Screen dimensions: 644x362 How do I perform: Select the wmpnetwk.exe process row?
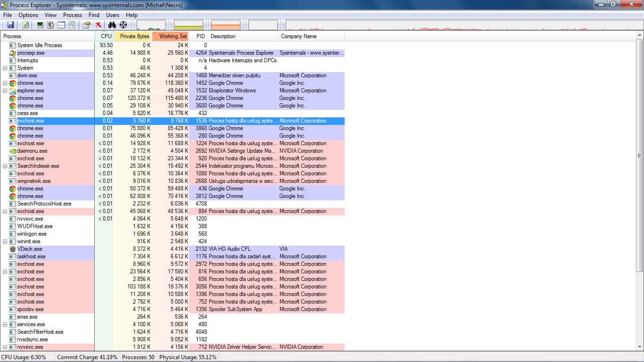173,181
